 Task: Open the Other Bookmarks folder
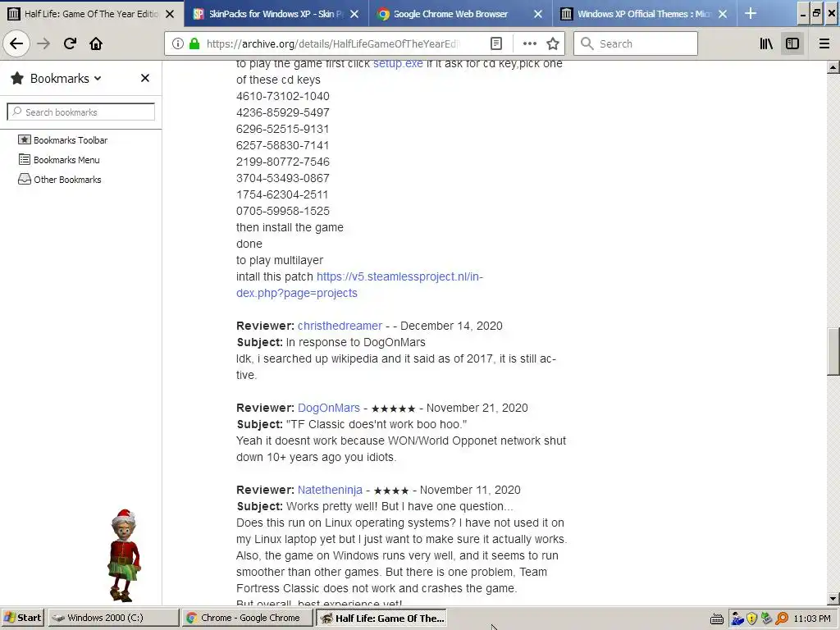pos(59,180)
